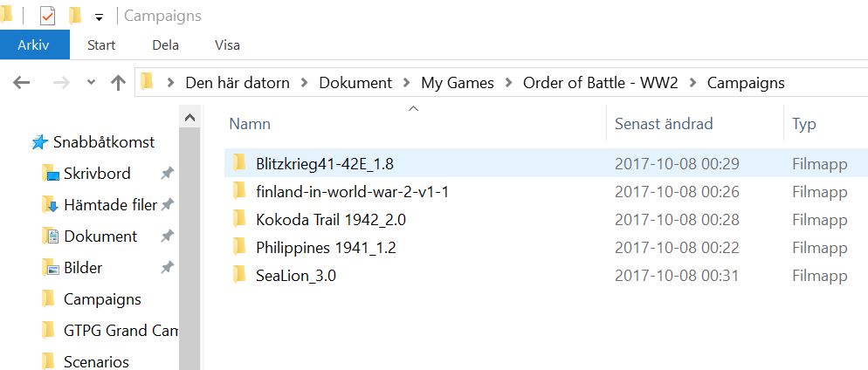
Task: Go up one folder level with the up arrow
Action: tap(118, 83)
